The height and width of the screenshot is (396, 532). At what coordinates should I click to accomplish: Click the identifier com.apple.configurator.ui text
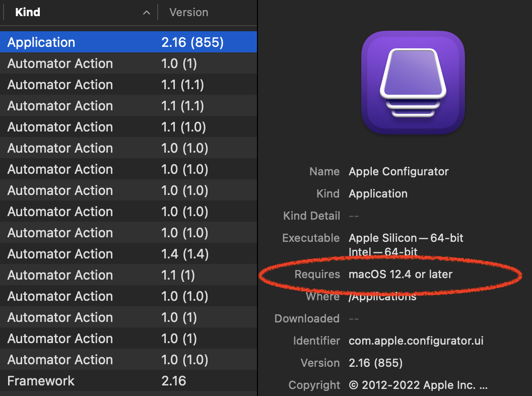click(x=416, y=341)
